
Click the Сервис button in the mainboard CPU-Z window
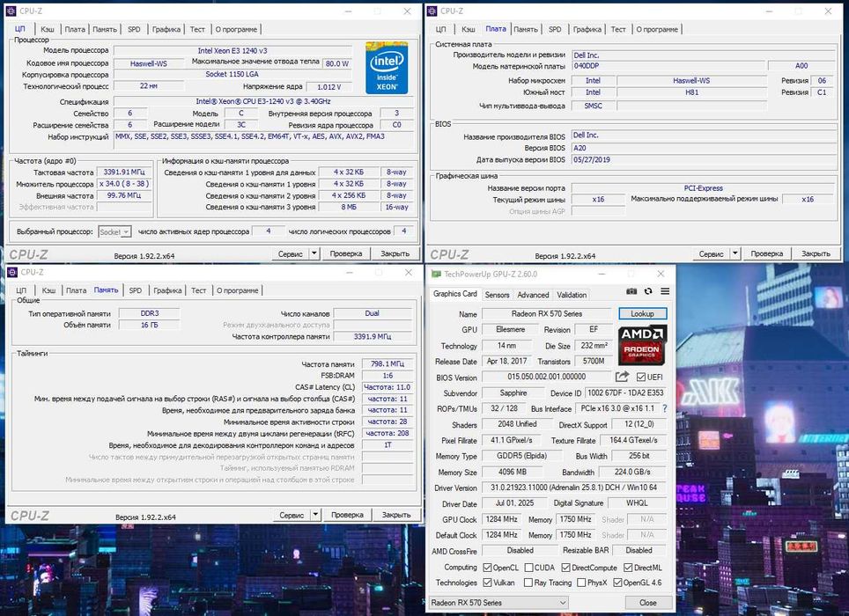pos(711,253)
